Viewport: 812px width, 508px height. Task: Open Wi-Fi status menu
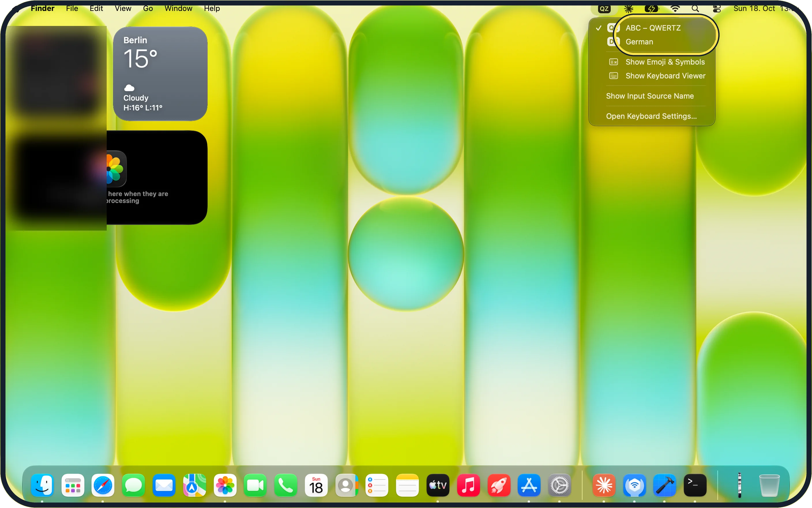675,9
